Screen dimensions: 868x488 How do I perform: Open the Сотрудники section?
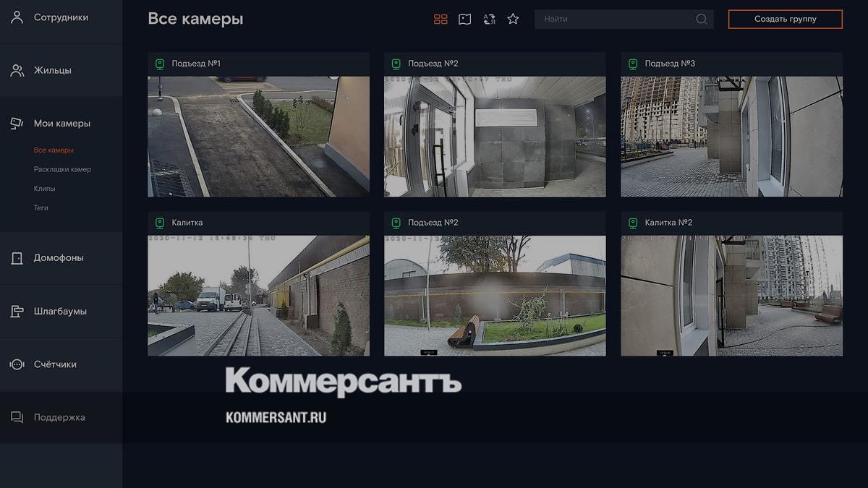click(x=61, y=17)
